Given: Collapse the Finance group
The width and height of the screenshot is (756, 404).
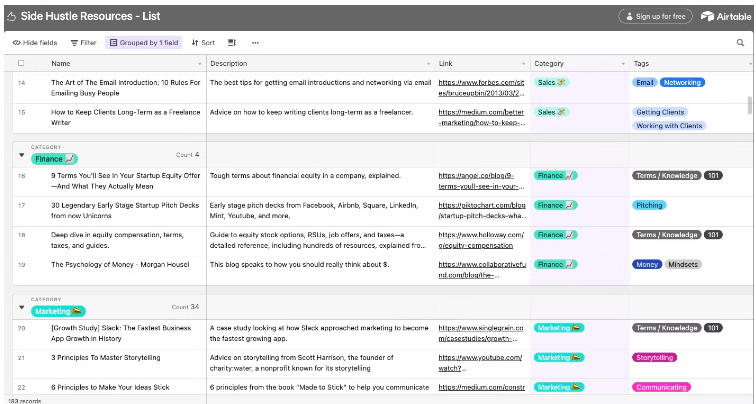Looking at the screenshot, I should [21, 155].
